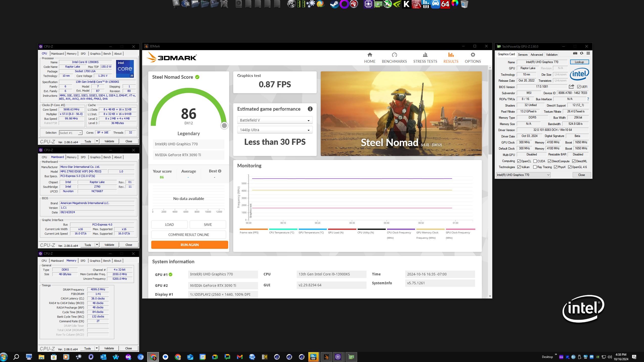
Task: Open the 1440p Ultra preset dropdown
Action: point(275,130)
